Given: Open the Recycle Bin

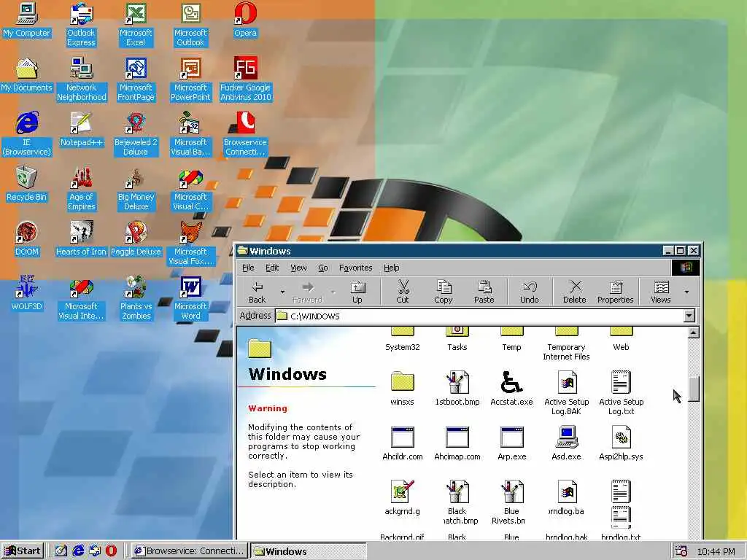Looking at the screenshot, I should 26,184.
